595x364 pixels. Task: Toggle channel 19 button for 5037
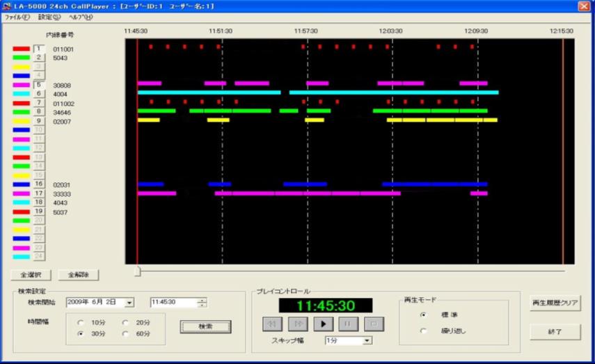(x=39, y=212)
